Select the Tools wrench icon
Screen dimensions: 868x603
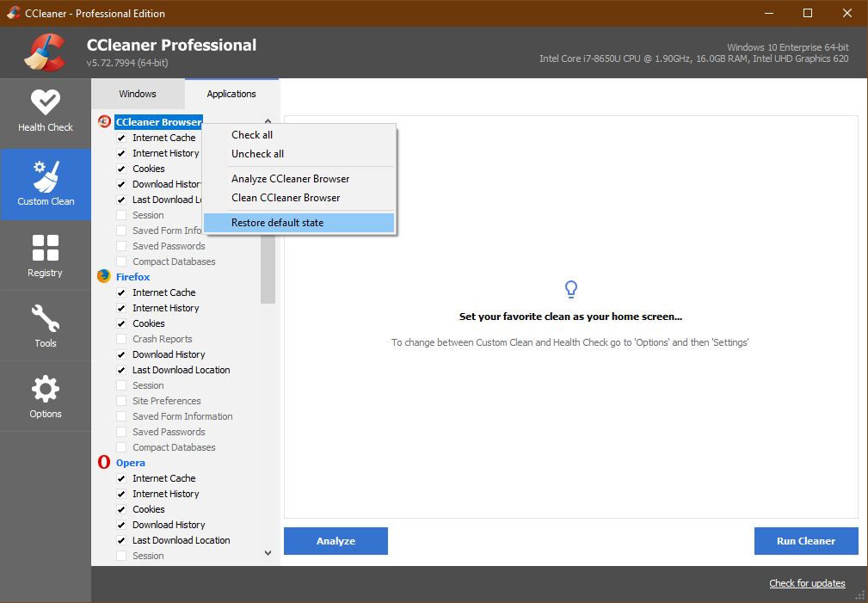(45, 317)
